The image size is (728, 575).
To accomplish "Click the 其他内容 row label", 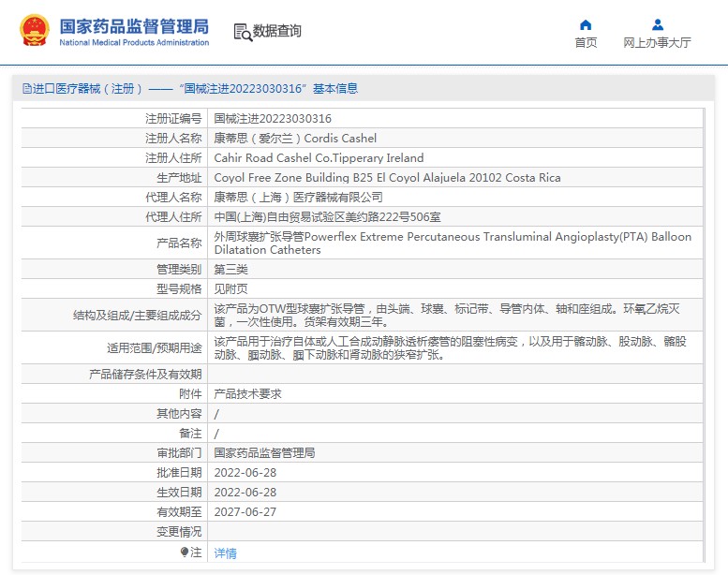I will (179, 414).
